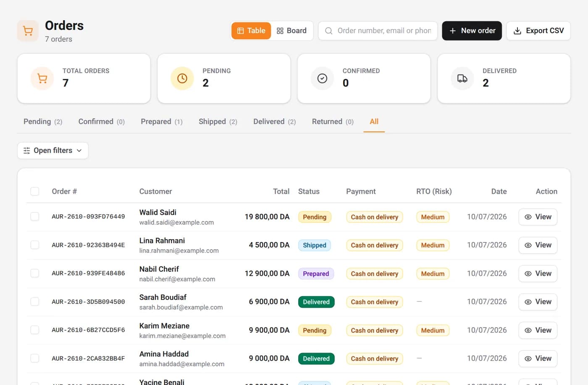Open the Delivered (2) tab

pos(275,121)
